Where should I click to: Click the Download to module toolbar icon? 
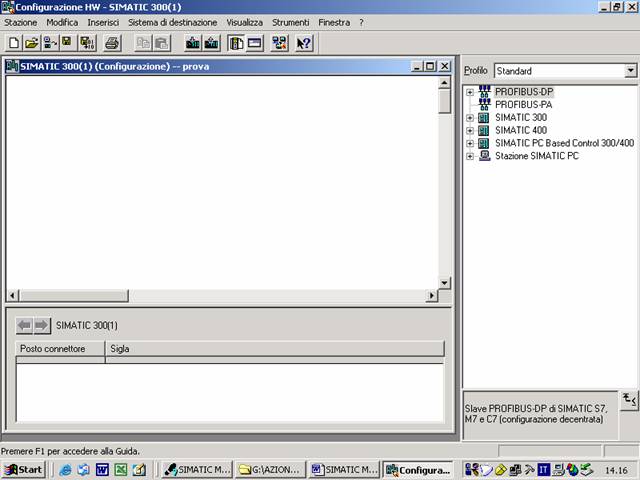click(x=192, y=43)
